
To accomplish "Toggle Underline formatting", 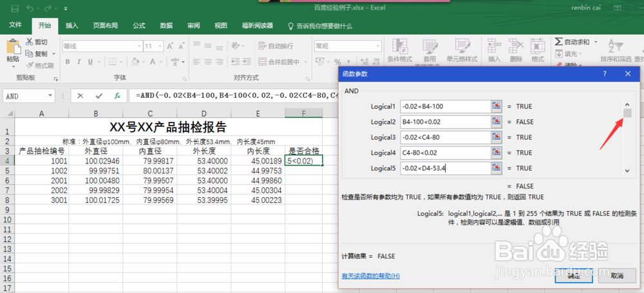I will [90, 62].
